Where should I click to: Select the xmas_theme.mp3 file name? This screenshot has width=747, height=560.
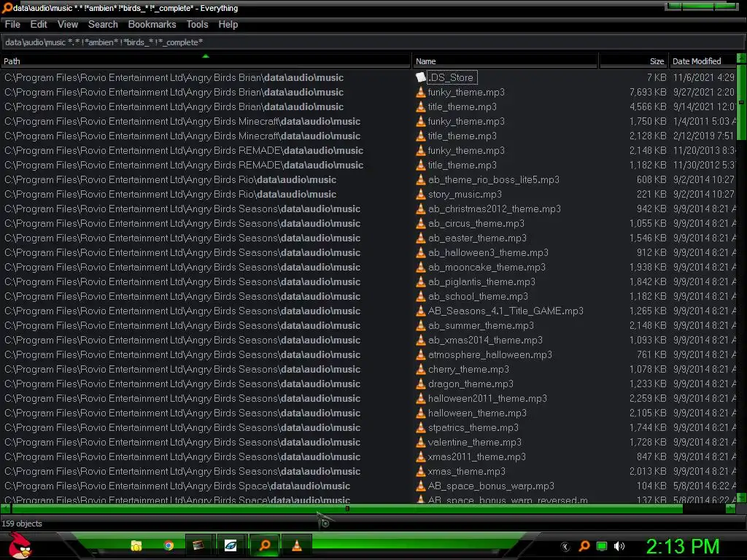(466, 472)
